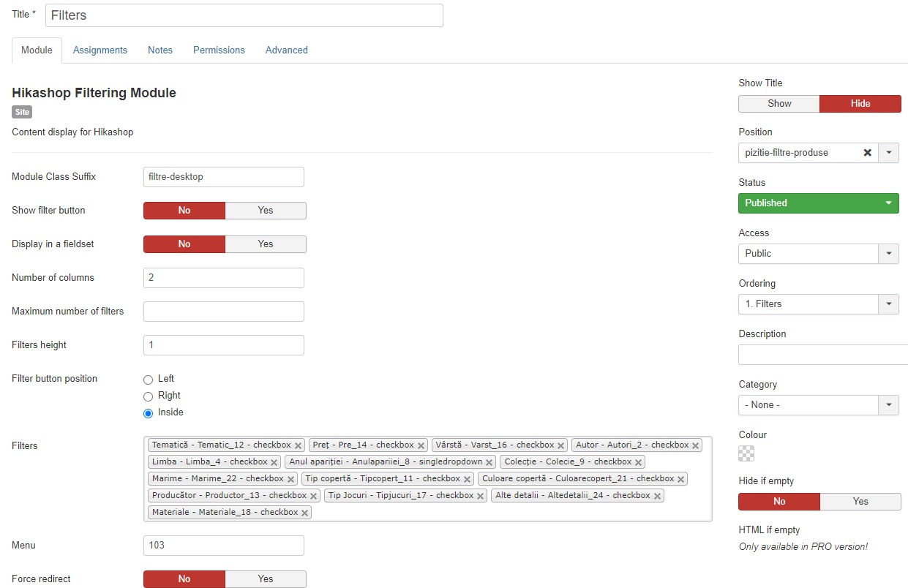Remove the Materiale filter tag
The width and height of the screenshot is (908, 588).
coord(304,513)
